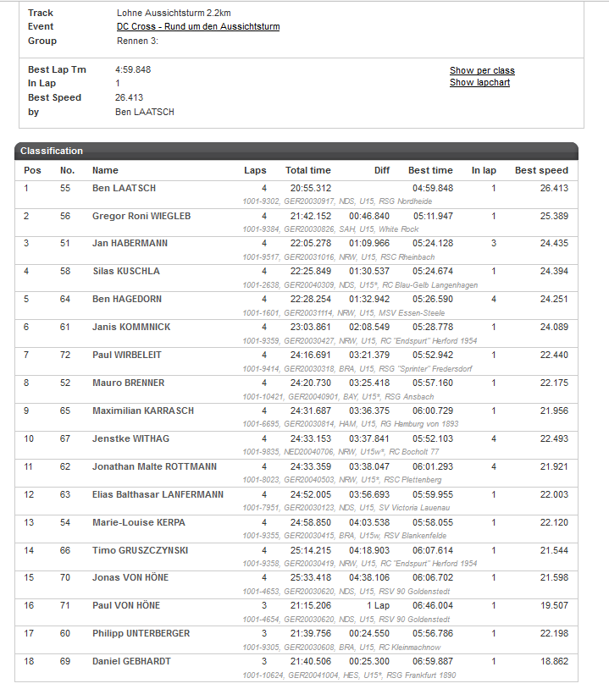Select Paul VON HÖNE's row name

pos(126,606)
